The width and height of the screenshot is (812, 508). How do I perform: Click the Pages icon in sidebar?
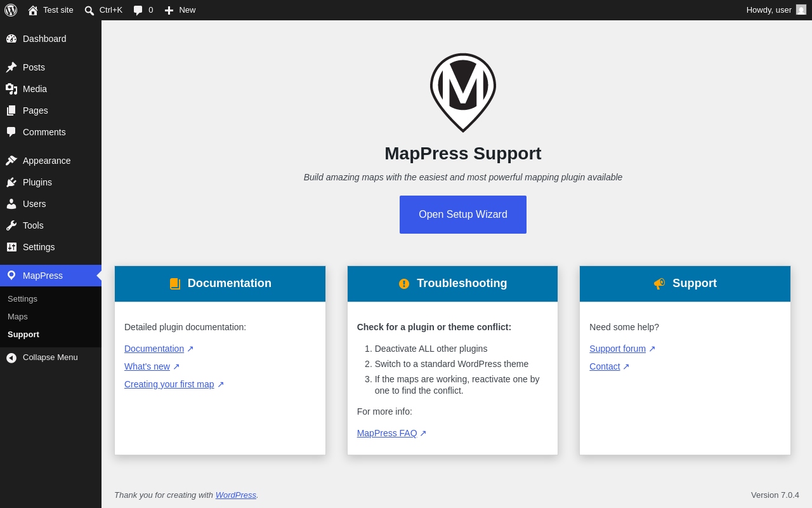[x=11, y=110]
